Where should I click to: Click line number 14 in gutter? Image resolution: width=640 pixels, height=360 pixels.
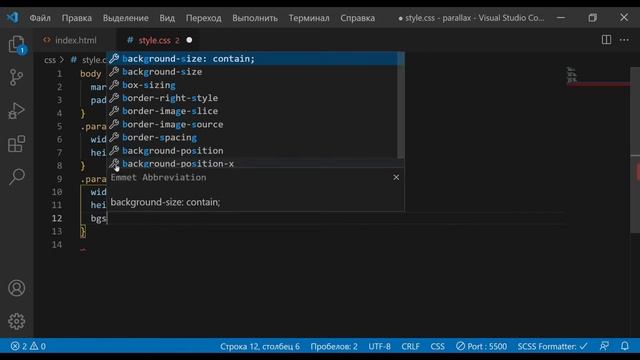(x=57, y=244)
